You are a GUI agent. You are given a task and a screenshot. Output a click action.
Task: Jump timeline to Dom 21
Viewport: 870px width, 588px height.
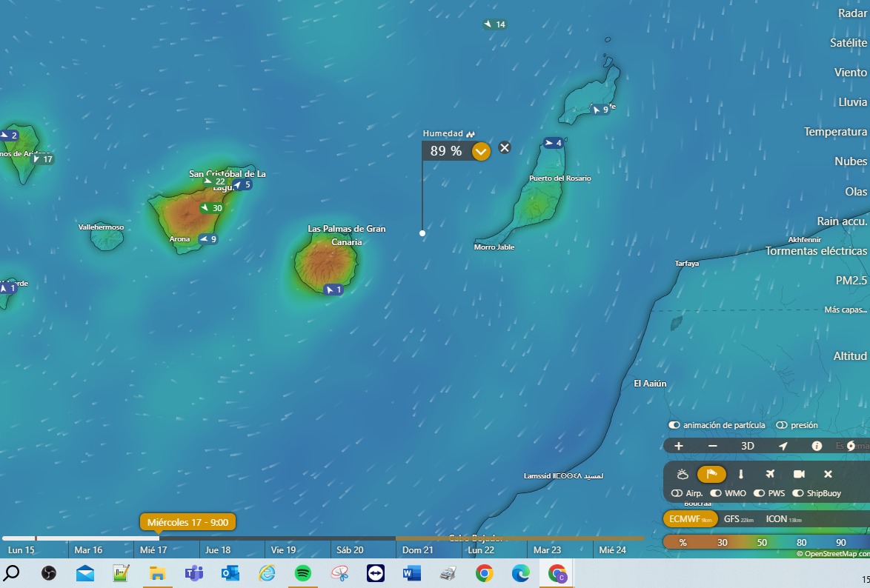(417, 550)
